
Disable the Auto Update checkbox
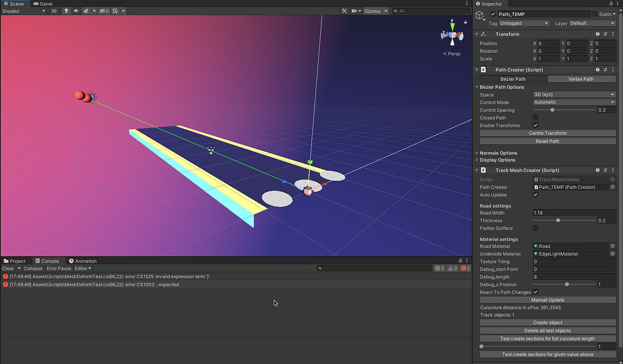coord(535,194)
